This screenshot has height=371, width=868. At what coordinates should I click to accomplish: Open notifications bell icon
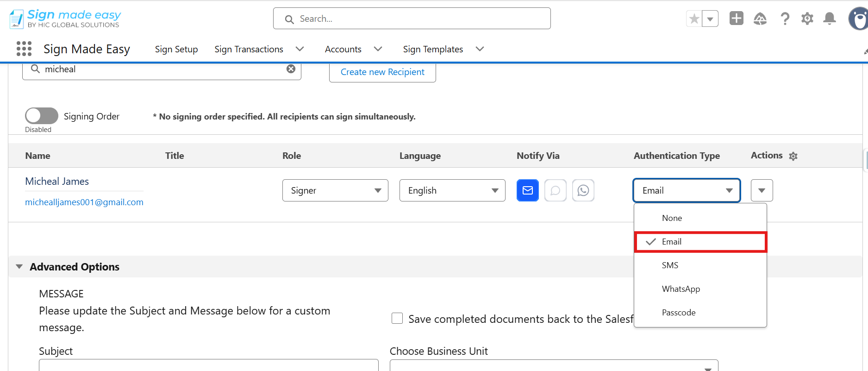click(829, 19)
